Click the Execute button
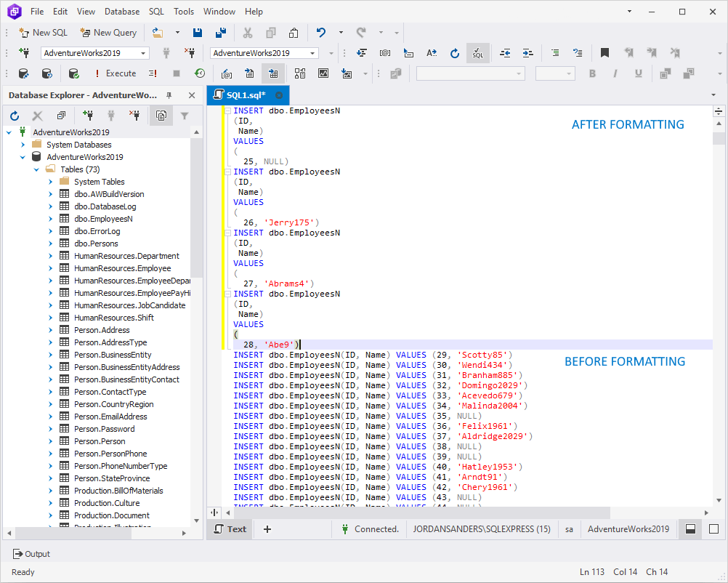The image size is (728, 583). pyautogui.click(x=115, y=73)
